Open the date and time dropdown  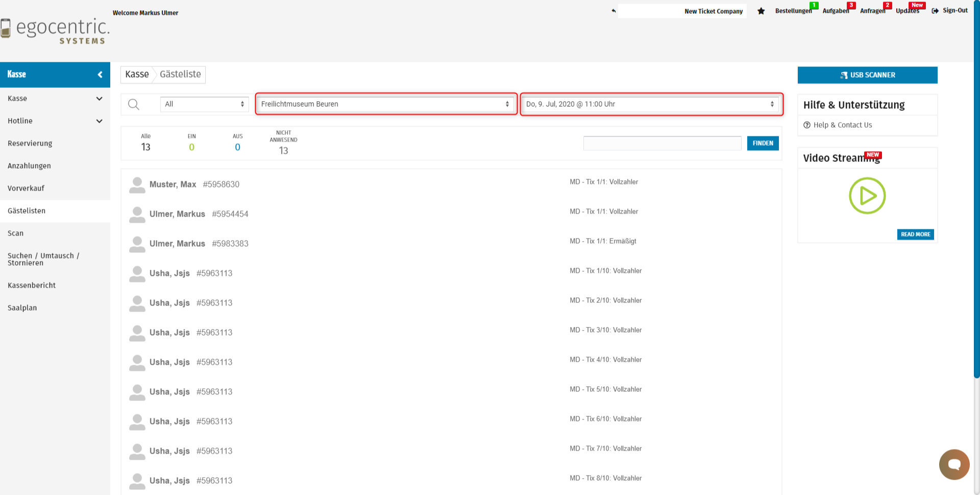[x=651, y=104]
